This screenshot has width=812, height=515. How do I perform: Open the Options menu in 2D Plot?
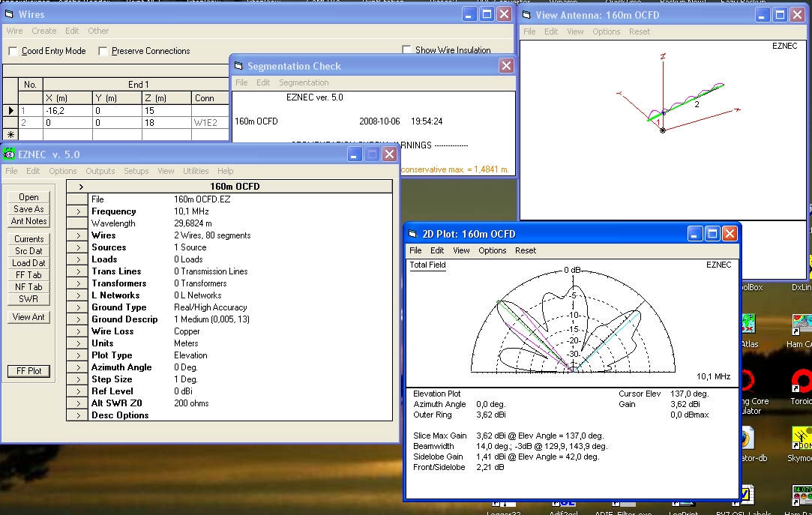point(493,250)
